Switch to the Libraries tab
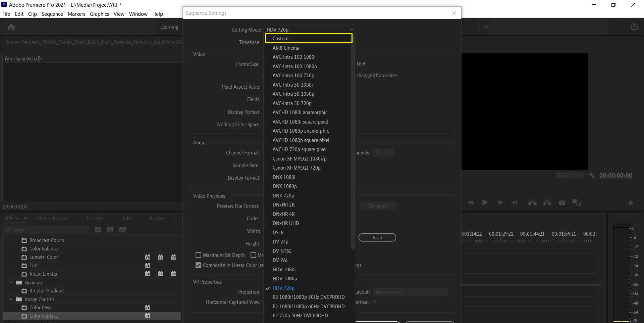 point(96,218)
